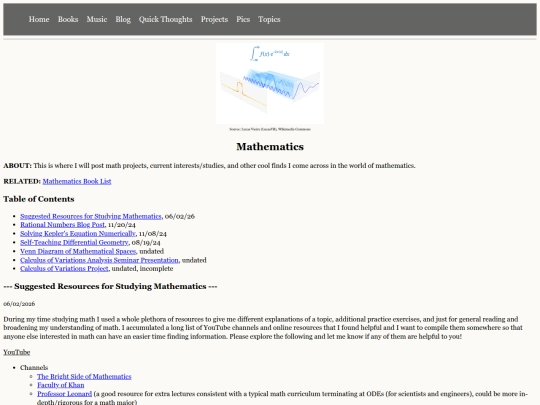Viewport: 540px width, 405px height.
Task: Open the Professor Leonard channel link
Action: click(x=64, y=394)
